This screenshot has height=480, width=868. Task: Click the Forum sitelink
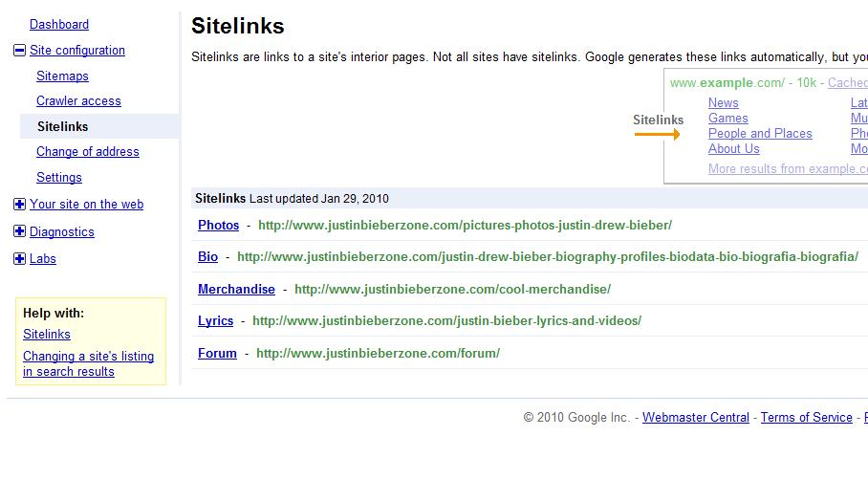point(217,353)
